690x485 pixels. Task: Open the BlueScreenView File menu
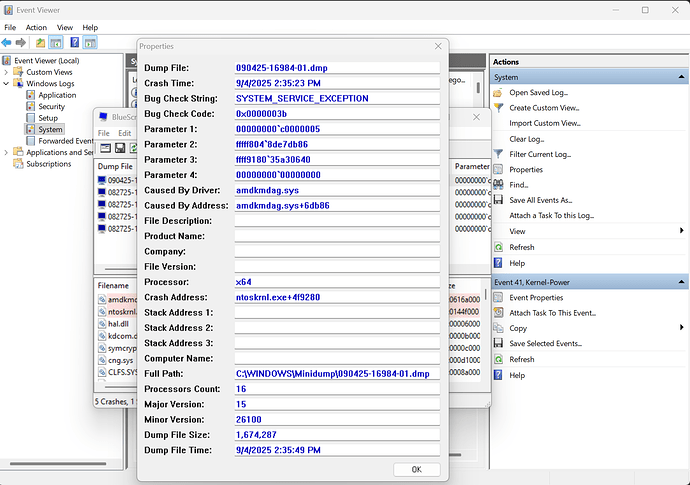103,133
